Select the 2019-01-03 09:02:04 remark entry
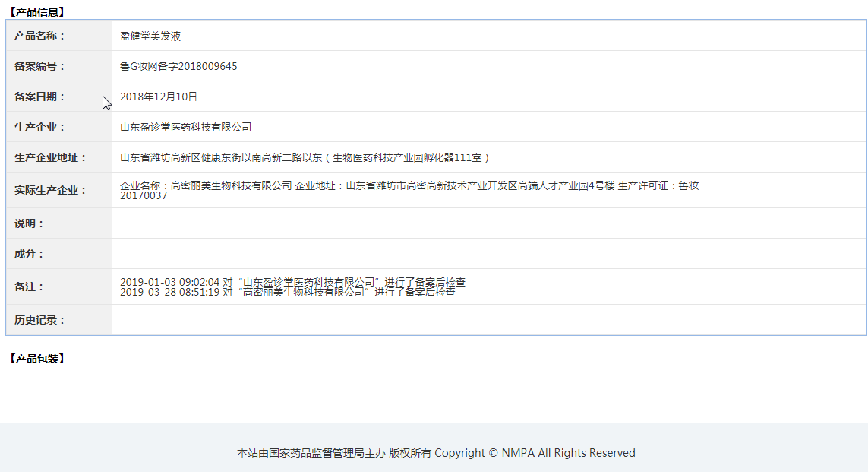 pos(292,282)
